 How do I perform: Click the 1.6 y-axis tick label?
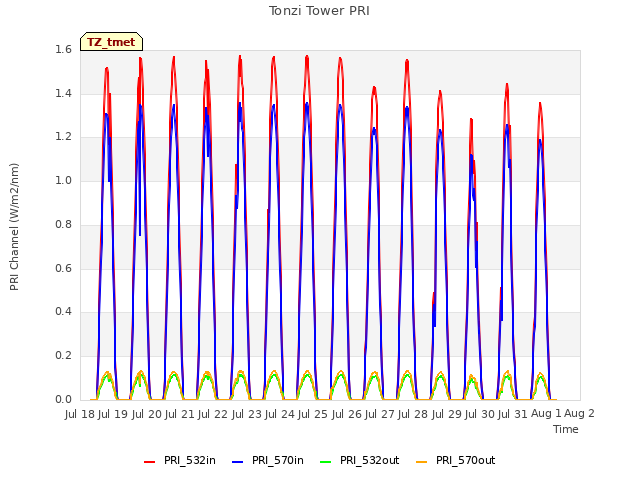pos(63,50)
